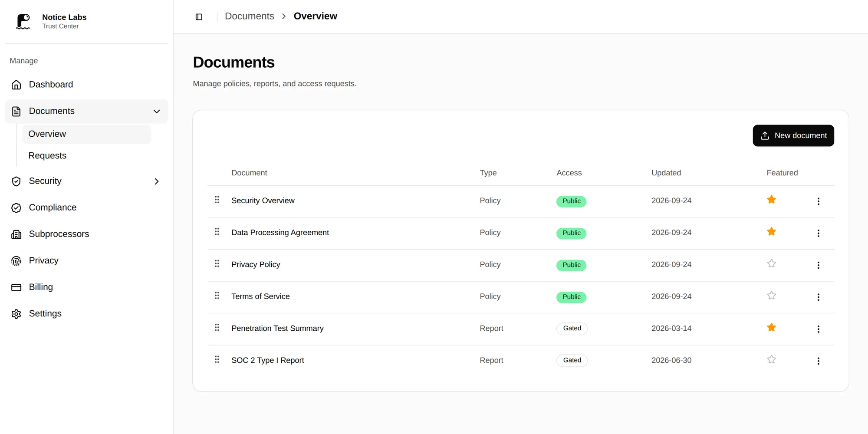This screenshot has width=868, height=434.
Task: Click the Featured column header
Action: click(x=782, y=173)
